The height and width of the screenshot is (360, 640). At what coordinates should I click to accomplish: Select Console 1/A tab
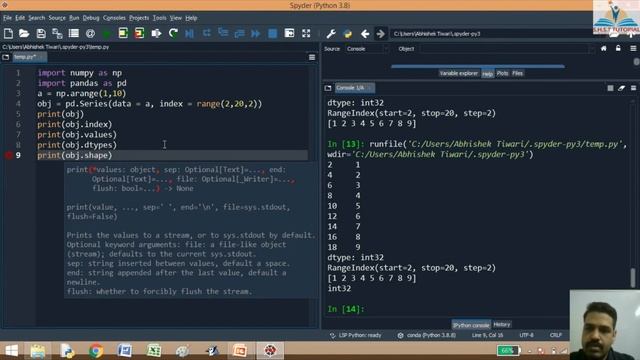click(354, 88)
